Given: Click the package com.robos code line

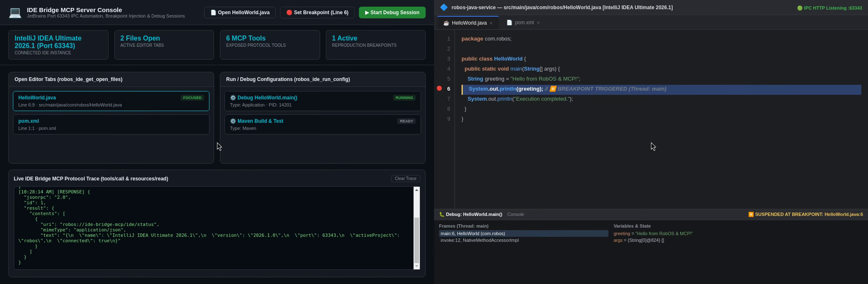Looking at the screenshot, I should (x=487, y=39).
